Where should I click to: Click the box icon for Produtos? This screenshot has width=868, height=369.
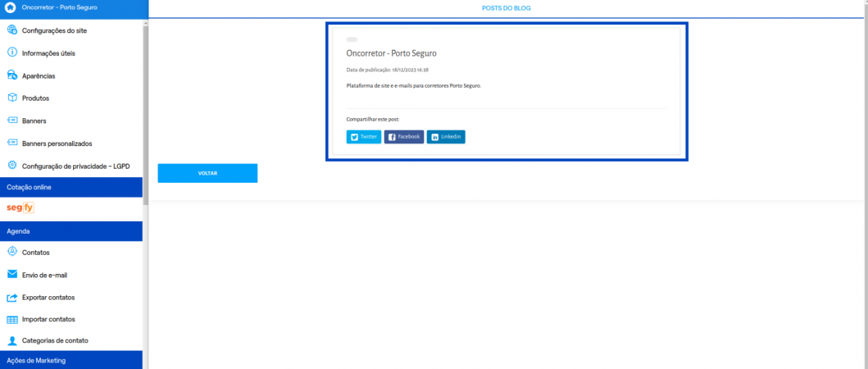[x=12, y=98]
